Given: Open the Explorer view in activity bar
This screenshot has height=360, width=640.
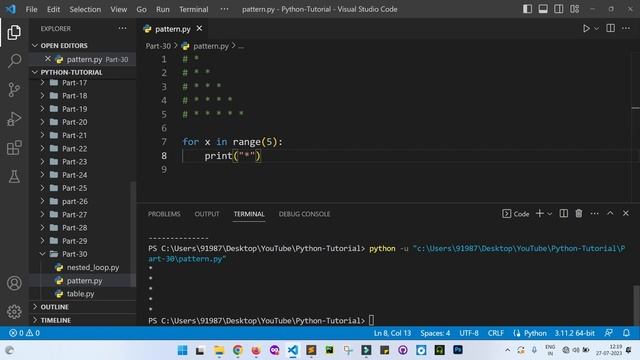Looking at the screenshot, I should point(14,32).
